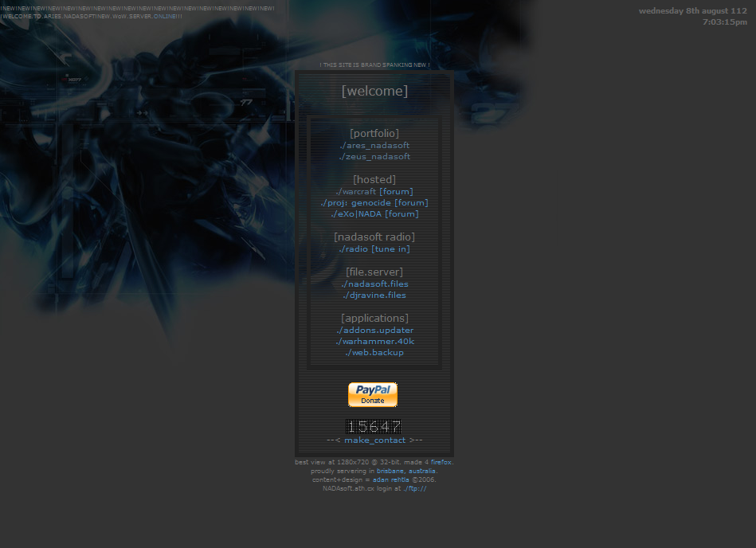Open the ./djravine.files link
Screen dimensions: 756x548
click(x=374, y=295)
